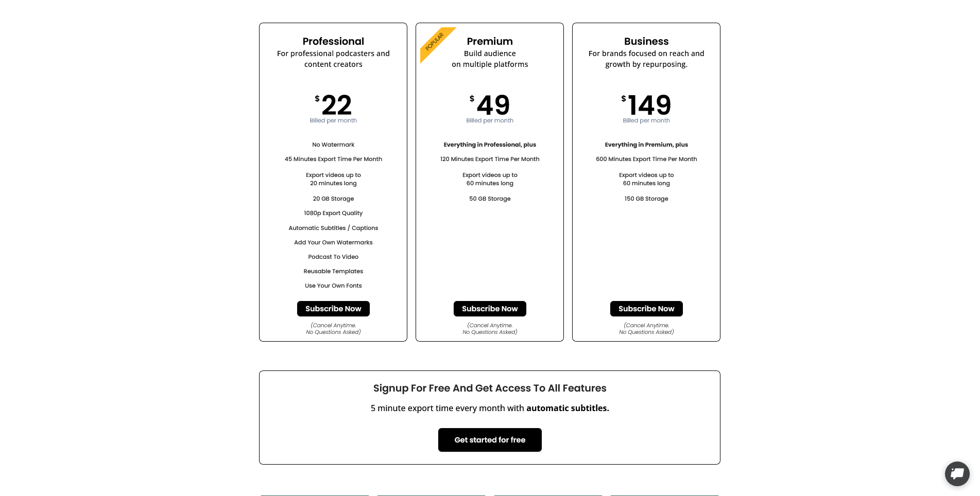This screenshot has height=496, width=980.
Task: Click the $49 price figure
Action: point(492,105)
